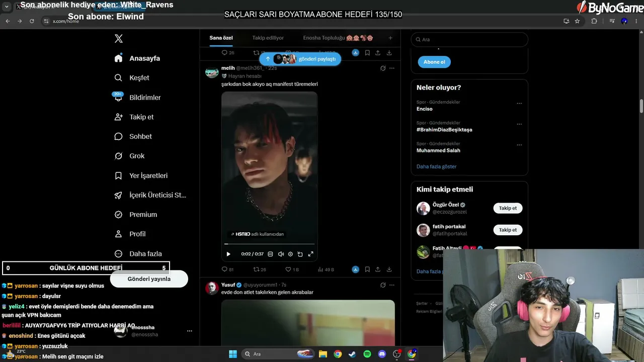
Task: Click Daha fazla göster under trends
Action: [x=437, y=166]
